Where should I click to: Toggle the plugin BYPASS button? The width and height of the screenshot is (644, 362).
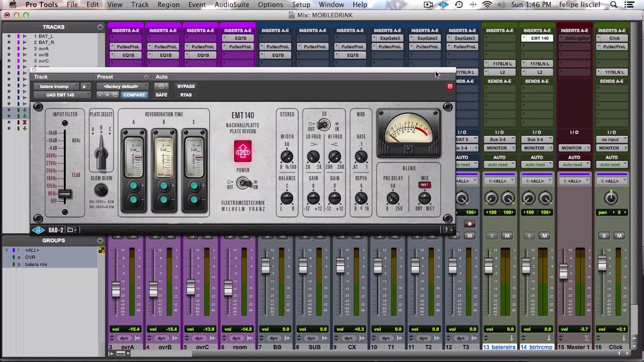pyautogui.click(x=186, y=86)
